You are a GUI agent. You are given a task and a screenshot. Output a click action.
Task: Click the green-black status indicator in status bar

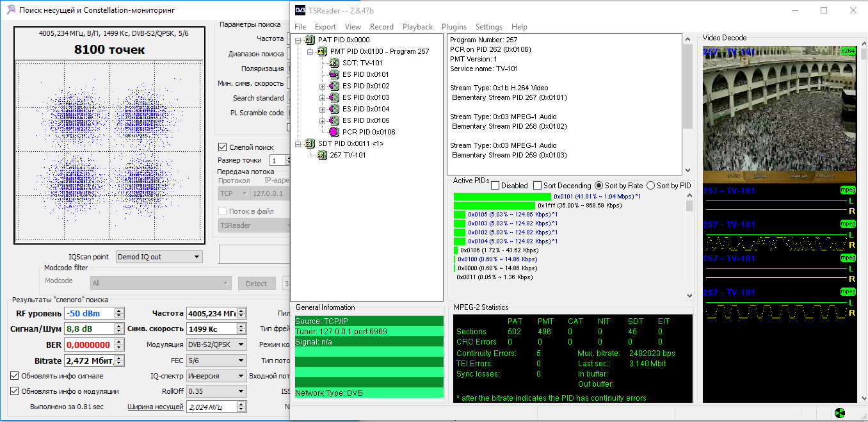coord(840,413)
